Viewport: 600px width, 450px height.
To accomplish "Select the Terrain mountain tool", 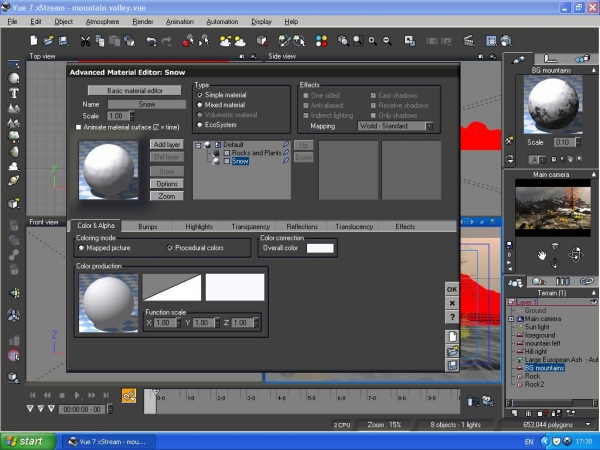I will (x=14, y=108).
